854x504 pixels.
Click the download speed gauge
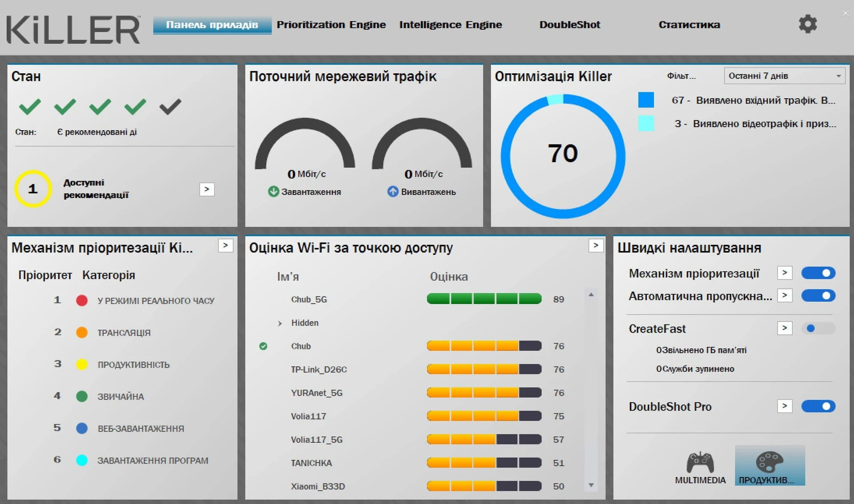(305, 143)
